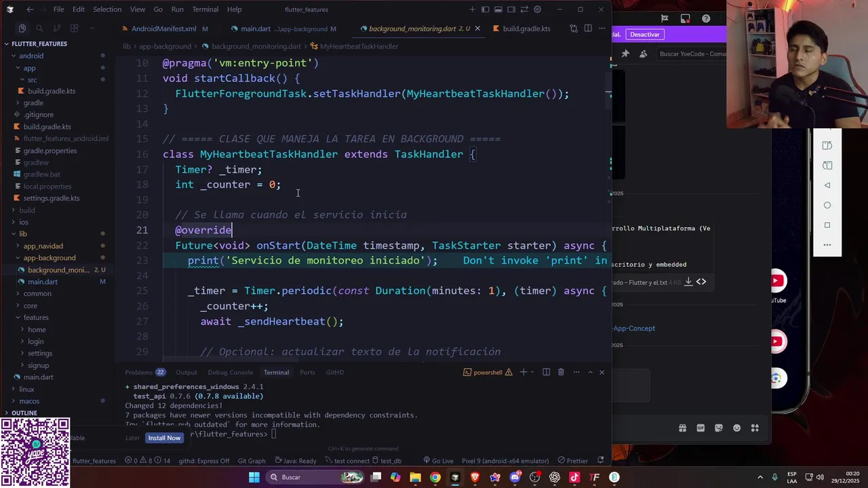
Task: Open the login folder
Action: (36, 342)
